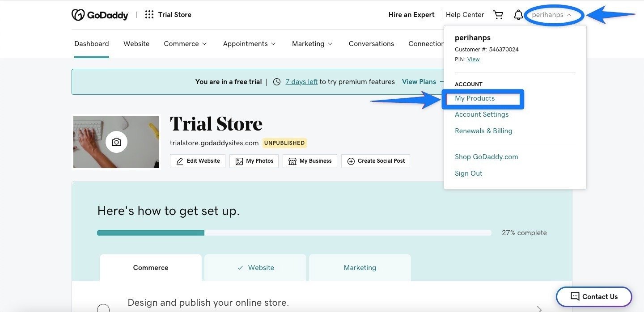This screenshot has width=644, height=312.
Task: Click the 7 days left link
Action: coord(301,82)
